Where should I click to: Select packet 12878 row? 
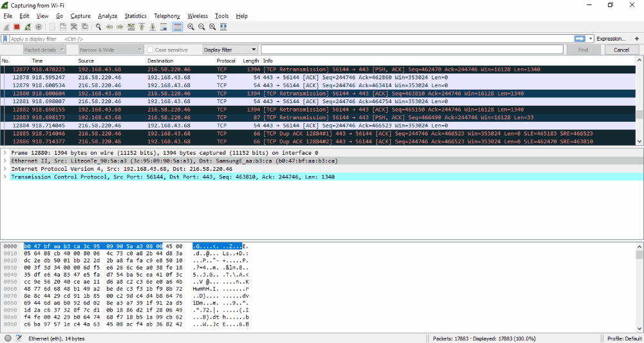(x=318, y=77)
